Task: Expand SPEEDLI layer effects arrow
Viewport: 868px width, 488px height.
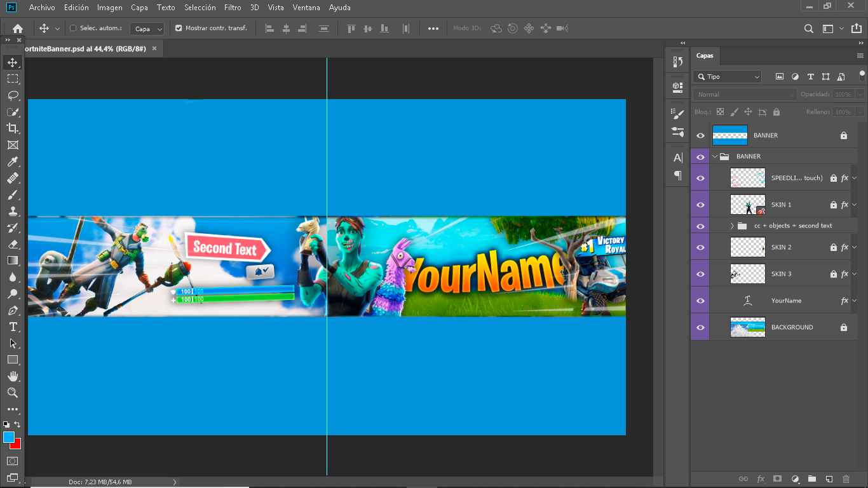Action: click(855, 178)
